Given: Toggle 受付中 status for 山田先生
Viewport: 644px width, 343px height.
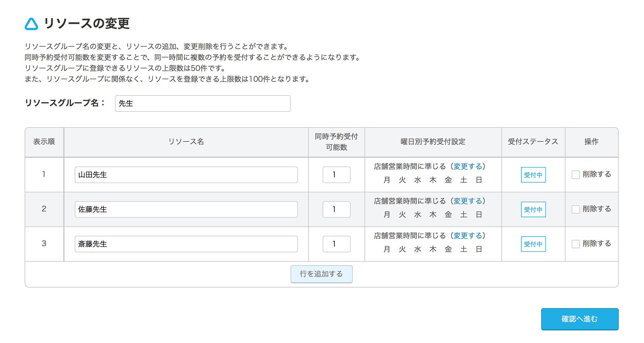Looking at the screenshot, I should click(533, 175).
